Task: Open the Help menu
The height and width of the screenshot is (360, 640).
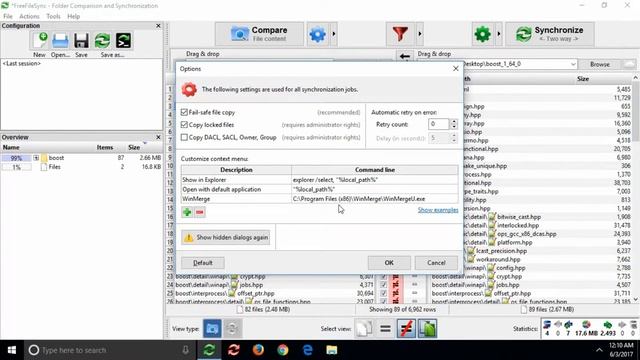Action: point(73,16)
